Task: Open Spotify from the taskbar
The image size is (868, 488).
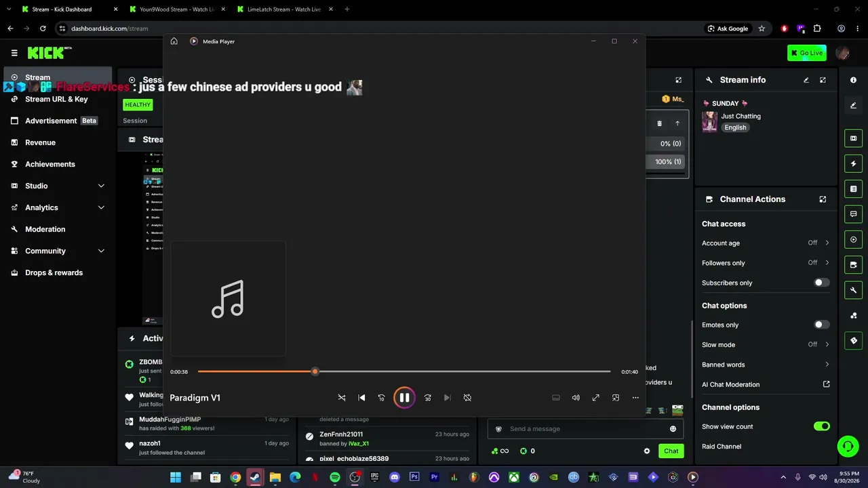Action: pos(335,477)
